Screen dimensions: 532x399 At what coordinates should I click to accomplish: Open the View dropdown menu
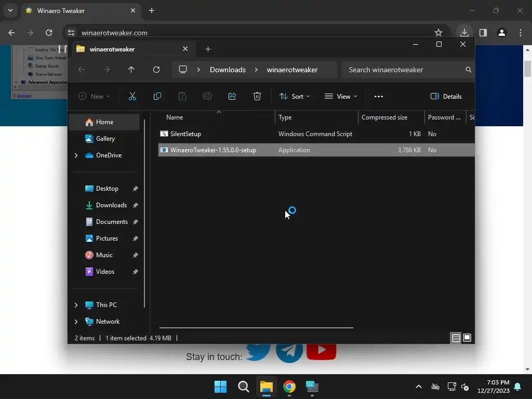[341, 96]
